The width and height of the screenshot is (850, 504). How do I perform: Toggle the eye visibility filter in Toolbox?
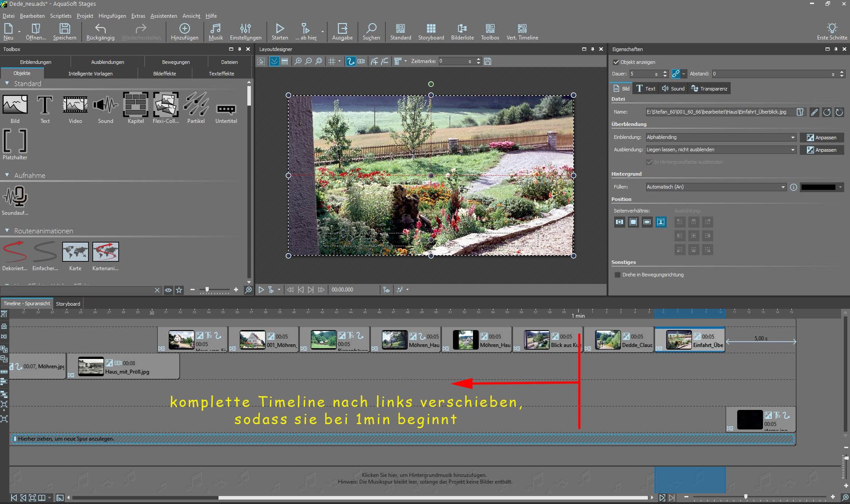168,290
